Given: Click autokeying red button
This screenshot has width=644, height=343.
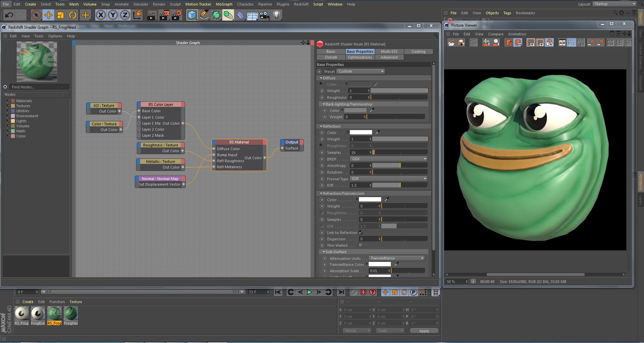Looking at the screenshot, I should (x=363, y=292).
